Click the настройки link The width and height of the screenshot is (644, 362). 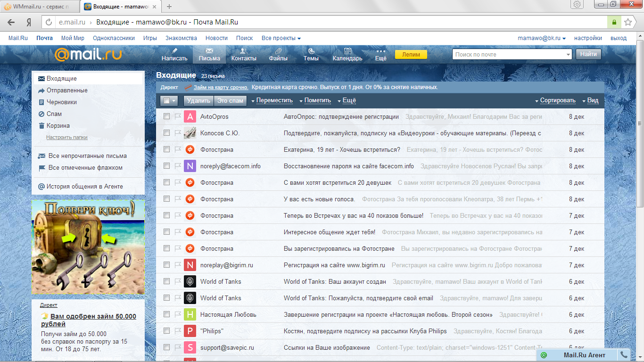pos(588,38)
